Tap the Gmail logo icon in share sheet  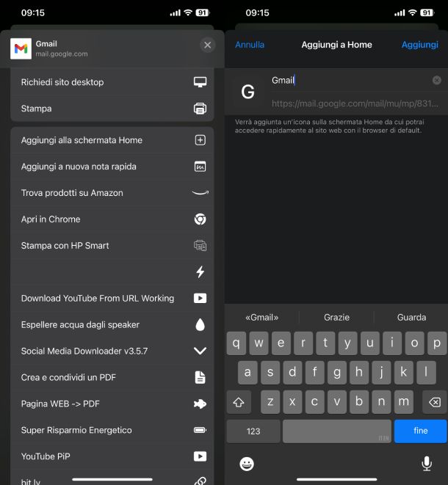(21, 48)
